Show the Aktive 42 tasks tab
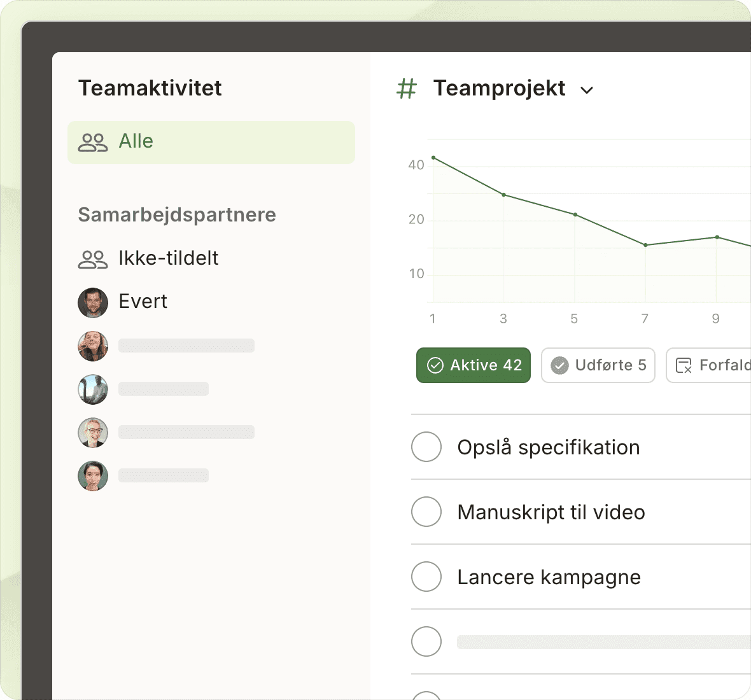The image size is (751, 700). [473, 365]
